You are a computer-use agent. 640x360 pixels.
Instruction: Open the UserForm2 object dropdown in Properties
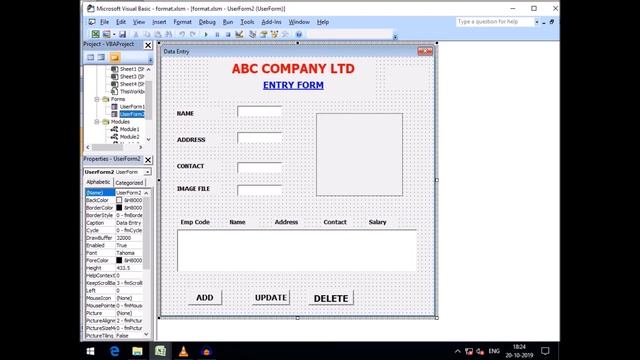148,172
